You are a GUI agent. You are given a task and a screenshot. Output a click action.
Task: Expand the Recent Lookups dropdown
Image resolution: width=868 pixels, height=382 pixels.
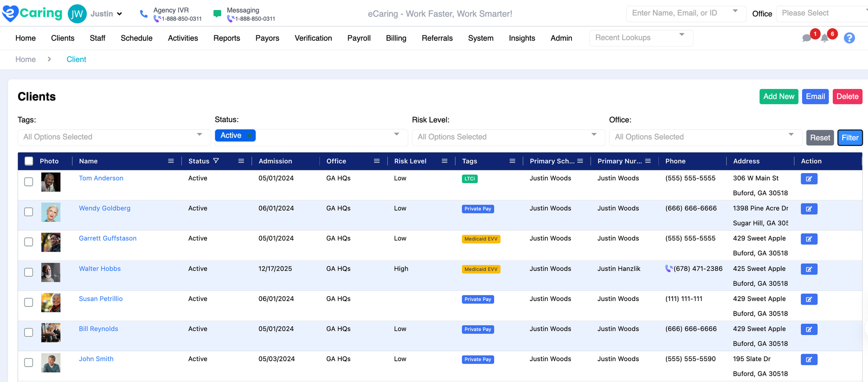[x=641, y=38]
